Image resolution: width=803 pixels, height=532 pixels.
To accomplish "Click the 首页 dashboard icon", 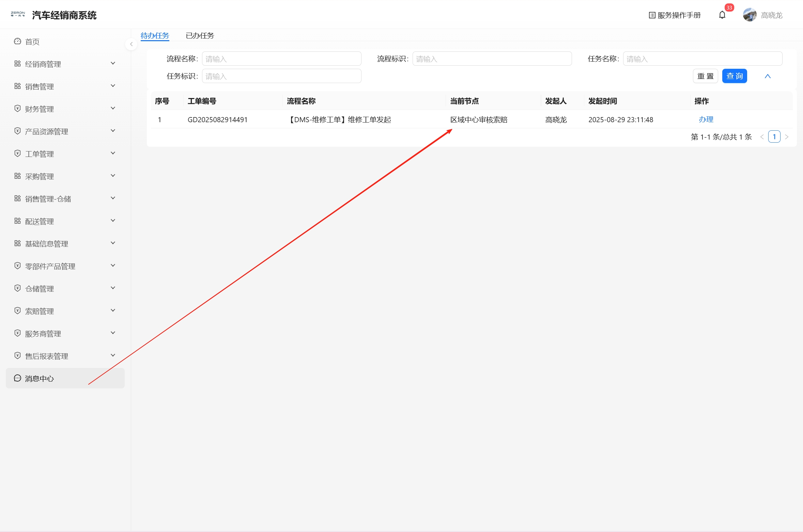I will click(17, 42).
